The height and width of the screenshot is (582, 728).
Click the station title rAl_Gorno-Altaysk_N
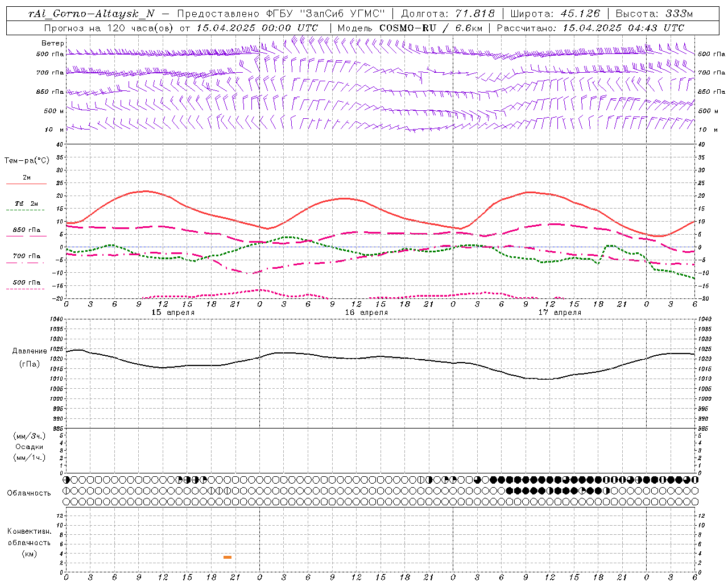coord(91,14)
